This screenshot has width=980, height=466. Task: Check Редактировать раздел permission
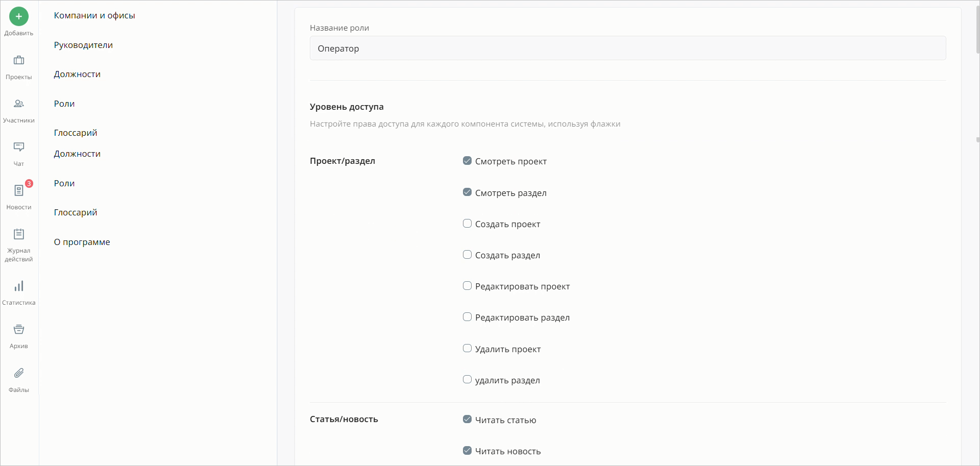(467, 316)
